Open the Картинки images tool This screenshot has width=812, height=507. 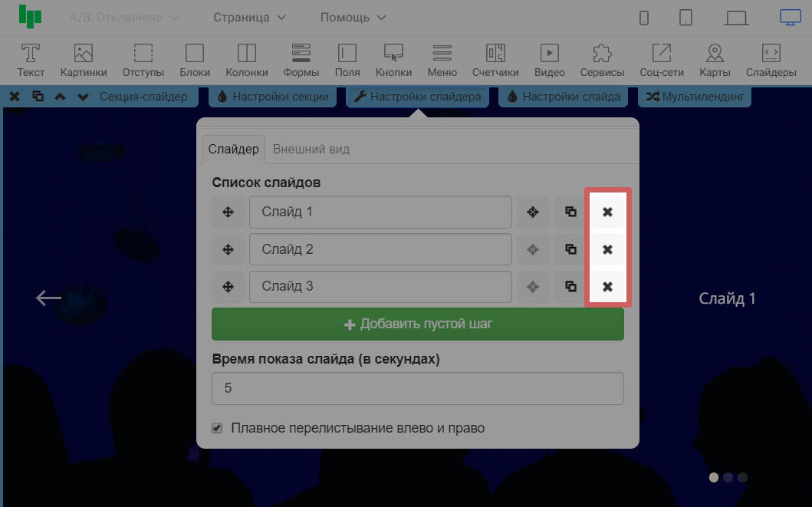83,60
